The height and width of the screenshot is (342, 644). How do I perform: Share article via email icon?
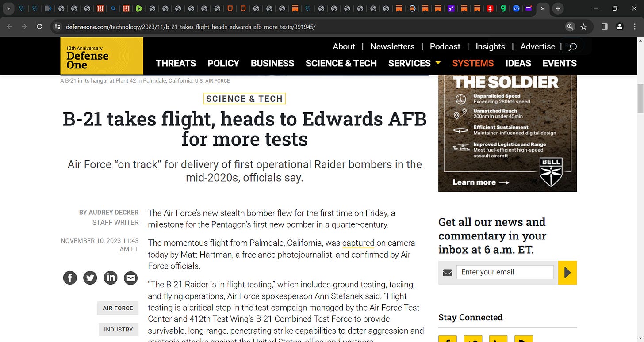tap(130, 277)
